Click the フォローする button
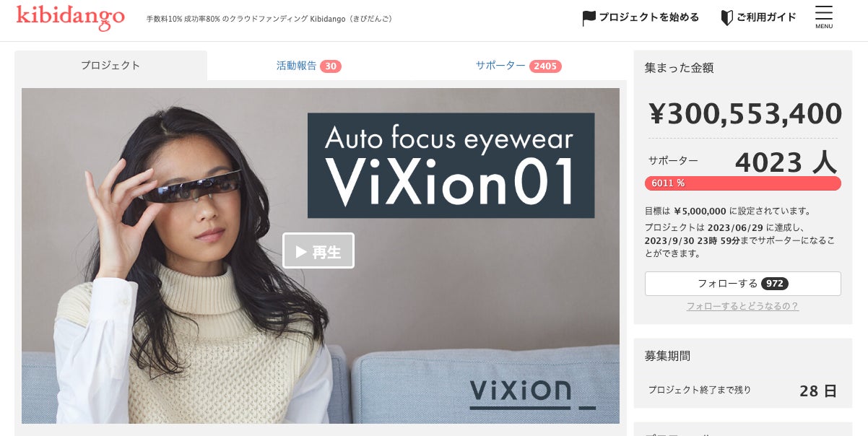This screenshot has height=436, width=868. pos(742,284)
